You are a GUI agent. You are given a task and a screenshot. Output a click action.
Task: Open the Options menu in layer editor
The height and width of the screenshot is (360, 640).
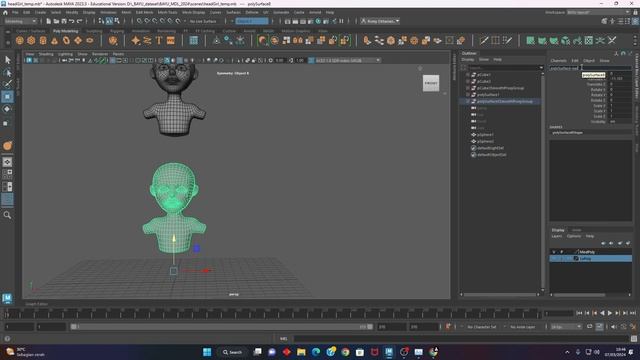pos(573,236)
